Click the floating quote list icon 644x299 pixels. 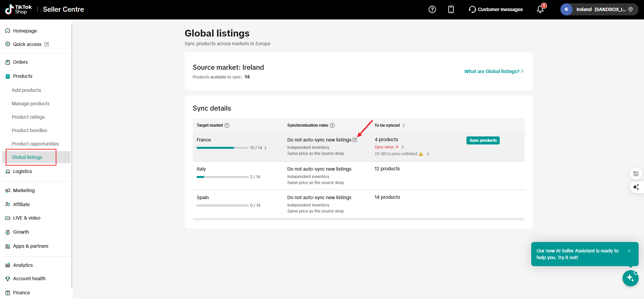point(636,174)
